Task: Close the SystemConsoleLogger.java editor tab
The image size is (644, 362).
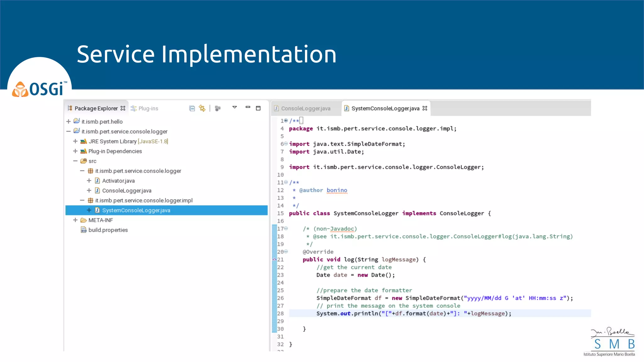Action: pos(425,108)
